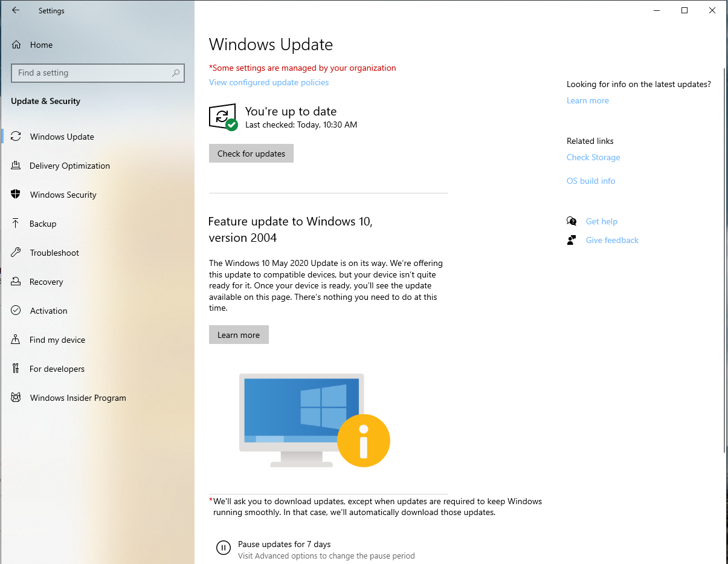Click the Give feedback link
The width and height of the screenshot is (728, 564).
point(612,240)
